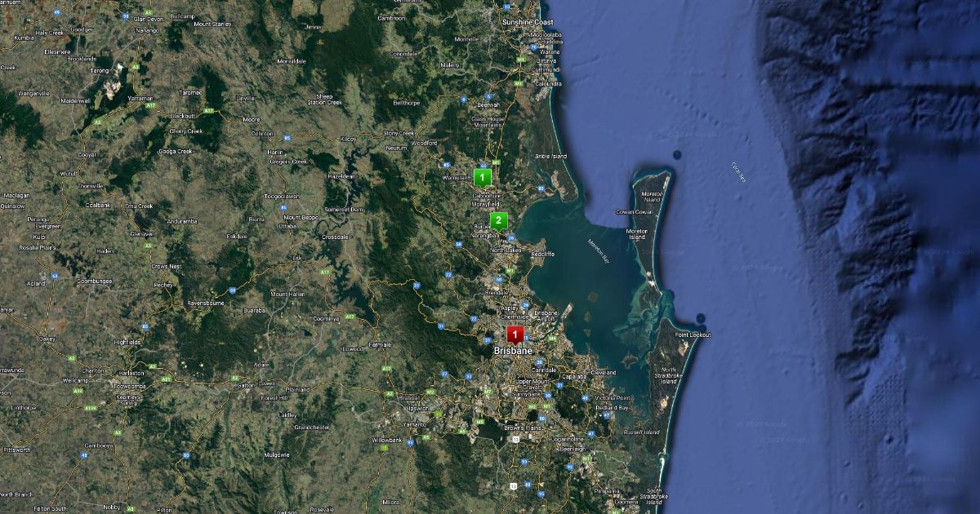Click the Capalaba label

[575, 377]
